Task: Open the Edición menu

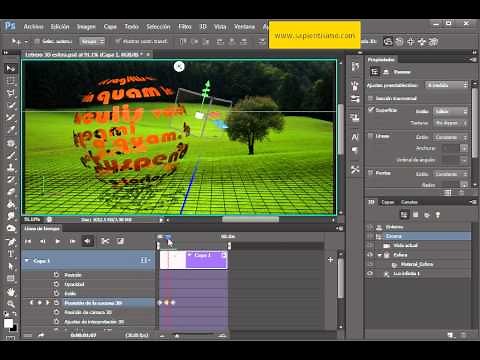Action: click(x=60, y=27)
